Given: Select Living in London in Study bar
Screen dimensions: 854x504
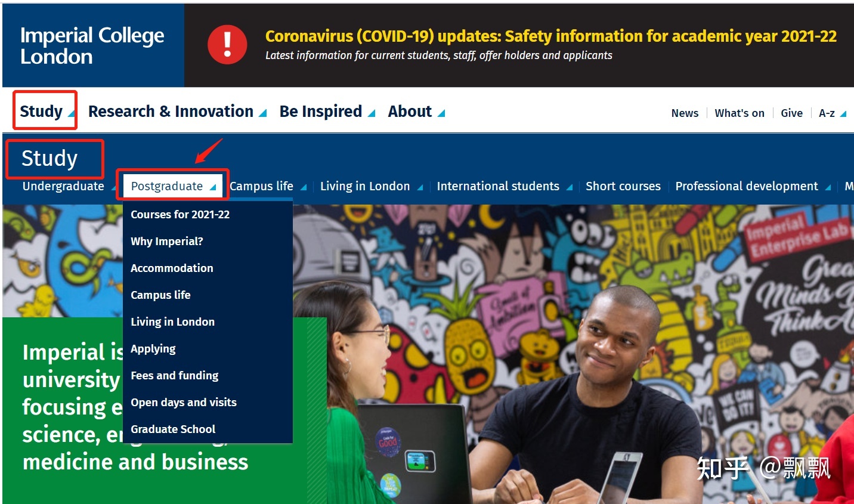Looking at the screenshot, I should click(365, 186).
